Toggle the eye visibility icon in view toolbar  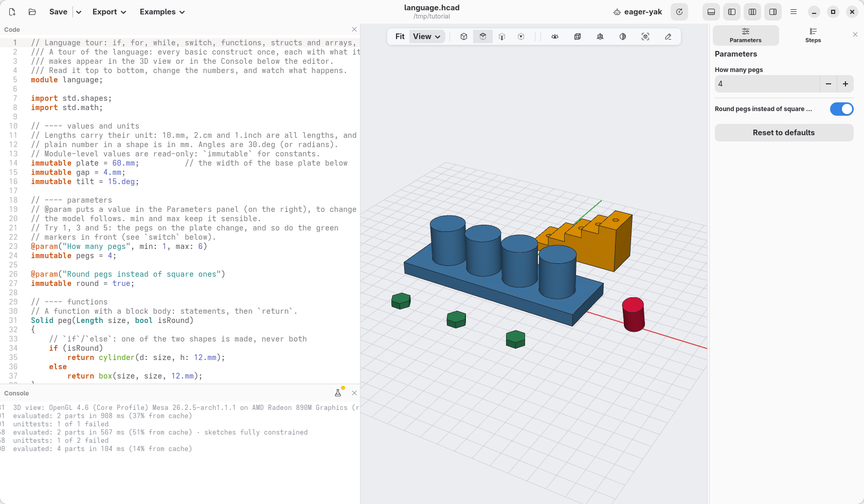[x=555, y=37]
